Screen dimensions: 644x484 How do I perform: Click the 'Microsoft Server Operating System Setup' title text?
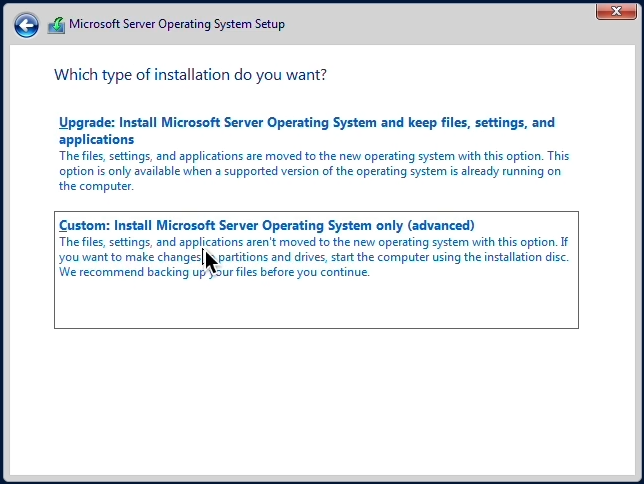(x=177, y=24)
